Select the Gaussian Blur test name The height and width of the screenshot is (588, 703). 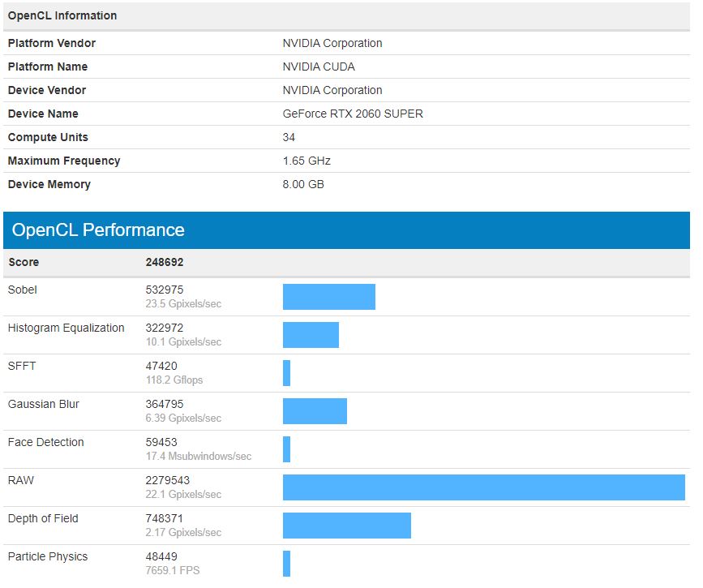pos(44,404)
